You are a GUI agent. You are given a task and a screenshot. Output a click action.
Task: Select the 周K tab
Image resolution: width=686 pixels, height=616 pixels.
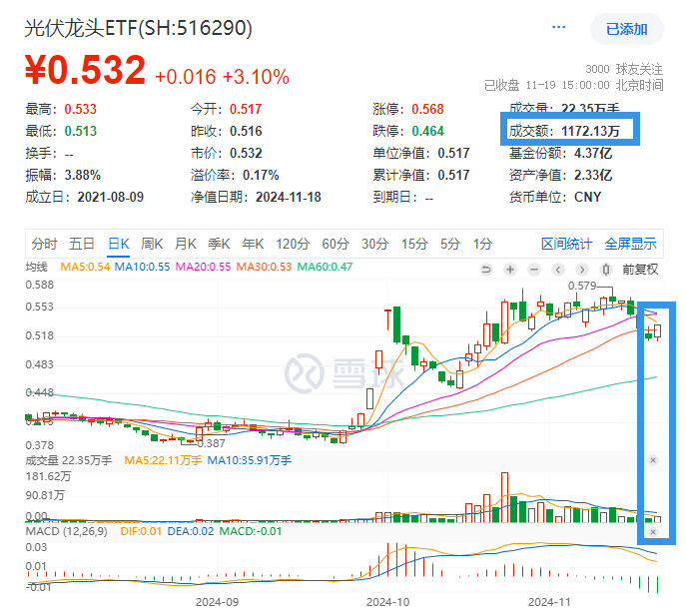[x=152, y=244]
